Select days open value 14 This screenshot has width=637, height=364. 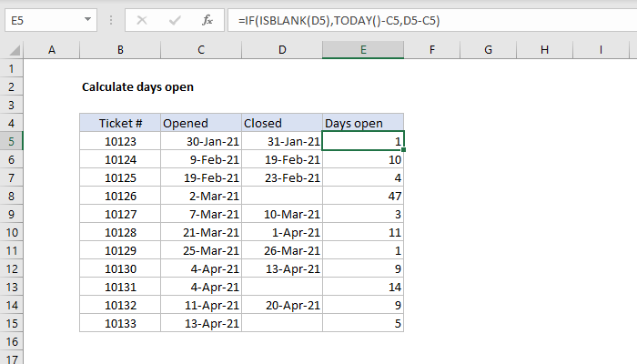coord(363,287)
